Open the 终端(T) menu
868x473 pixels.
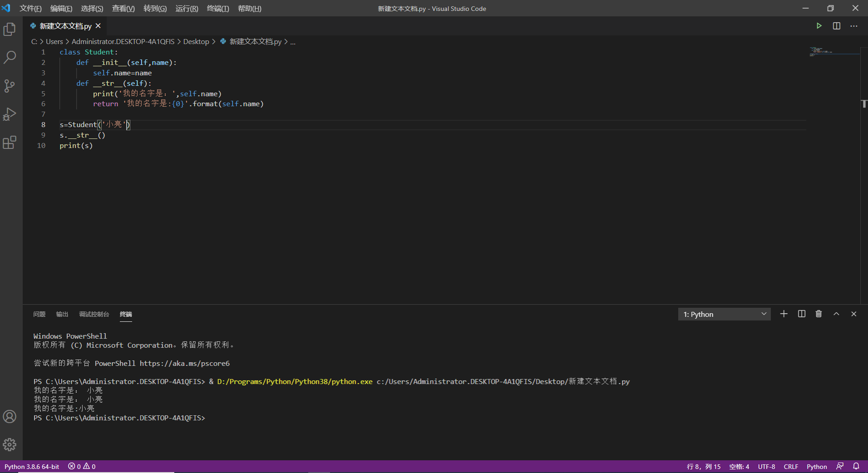point(218,9)
